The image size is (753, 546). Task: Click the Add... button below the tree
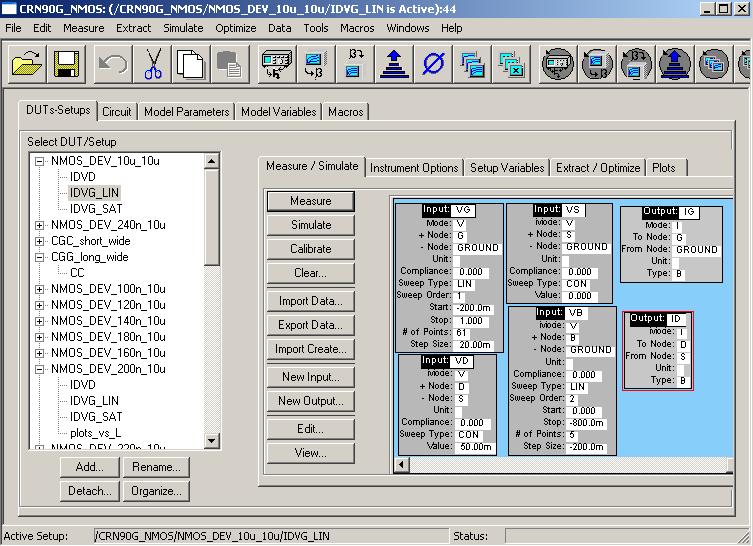point(89,467)
